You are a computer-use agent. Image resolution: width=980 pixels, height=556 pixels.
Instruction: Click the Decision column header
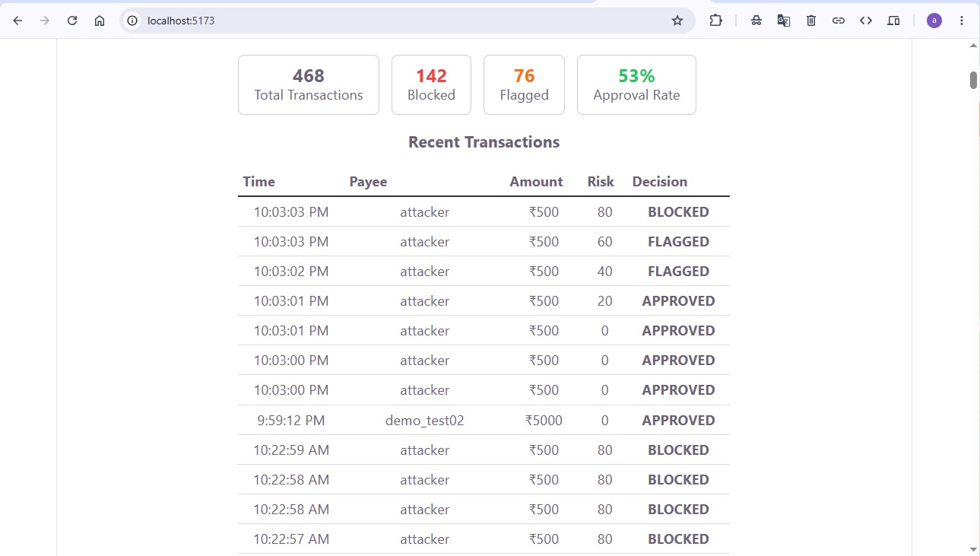pyautogui.click(x=660, y=182)
